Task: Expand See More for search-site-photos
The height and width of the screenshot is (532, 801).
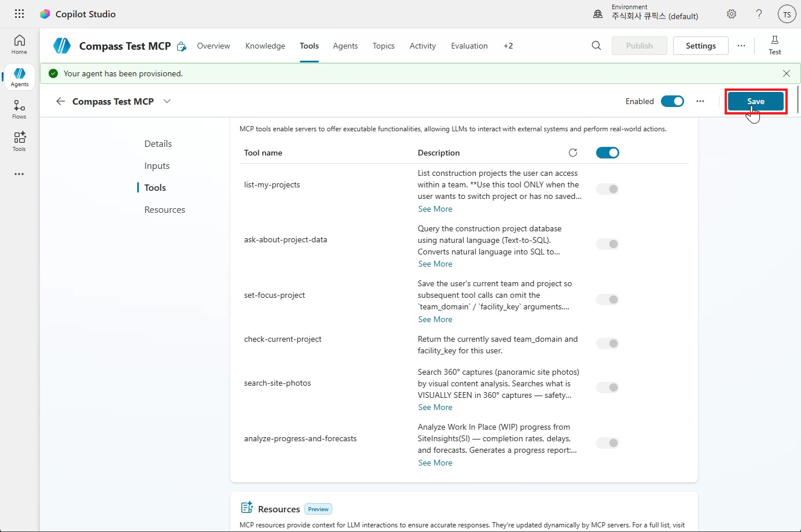Action: [x=435, y=407]
